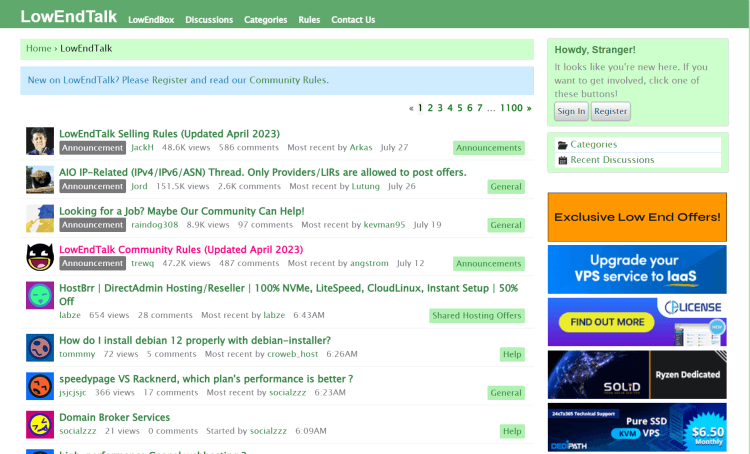Click Exclusive Low End Offers banner
The width and height of the screenshot is (750, 454).
click(637, 217)
